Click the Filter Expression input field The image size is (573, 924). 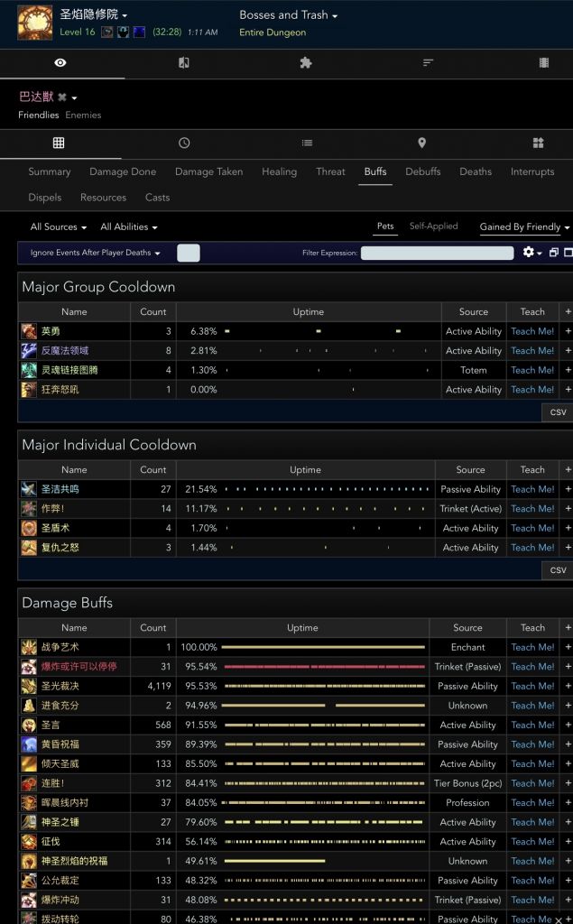tap(437, 253)
